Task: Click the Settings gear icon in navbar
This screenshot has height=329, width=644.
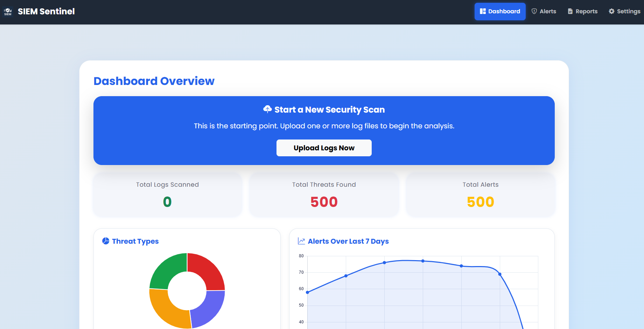Action: (611, 12)
